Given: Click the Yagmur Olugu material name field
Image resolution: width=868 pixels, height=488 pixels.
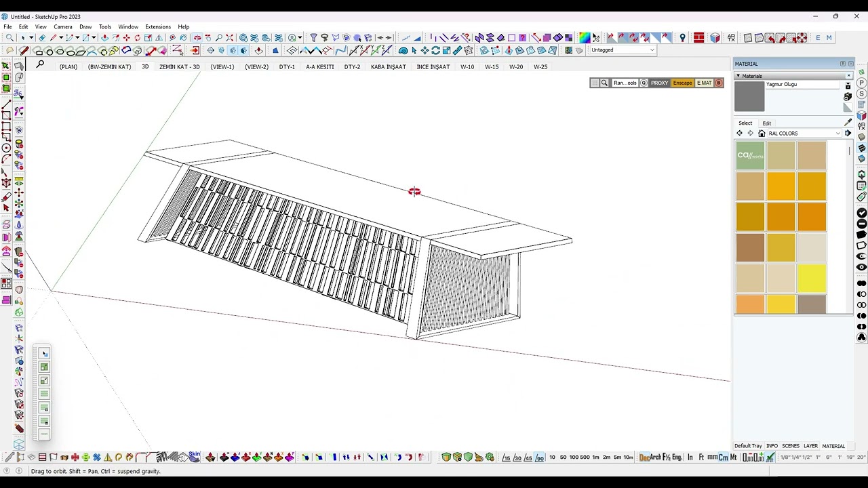Looking at the screenshot, I should (804, 84).
